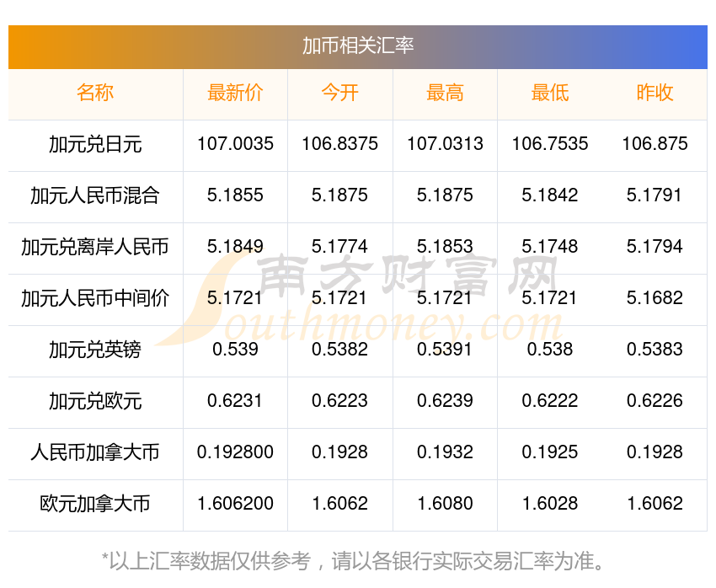The image size is (716, 588).
Task: Click the high value 0.6239
Action: [x=445, y=401]
